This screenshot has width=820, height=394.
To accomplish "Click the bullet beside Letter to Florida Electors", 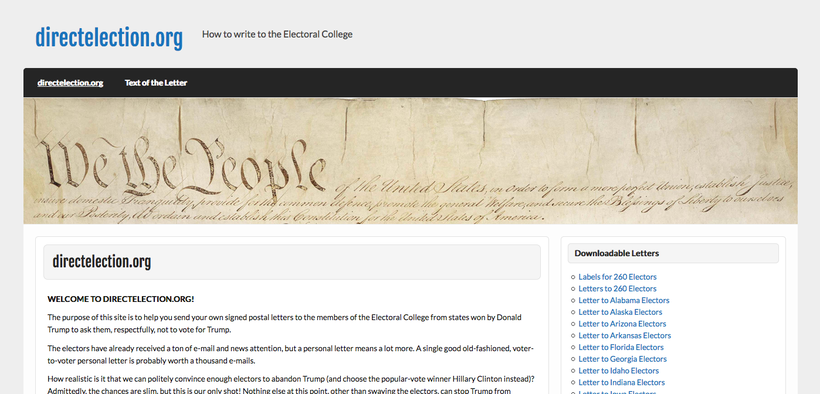I will (x=573, y=347).
